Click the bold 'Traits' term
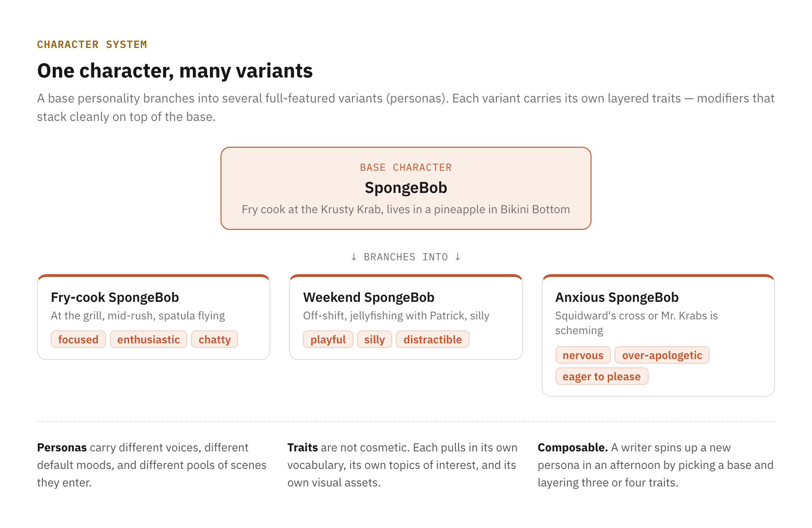Viewport: 812px width, 528px height. point(303,447)
